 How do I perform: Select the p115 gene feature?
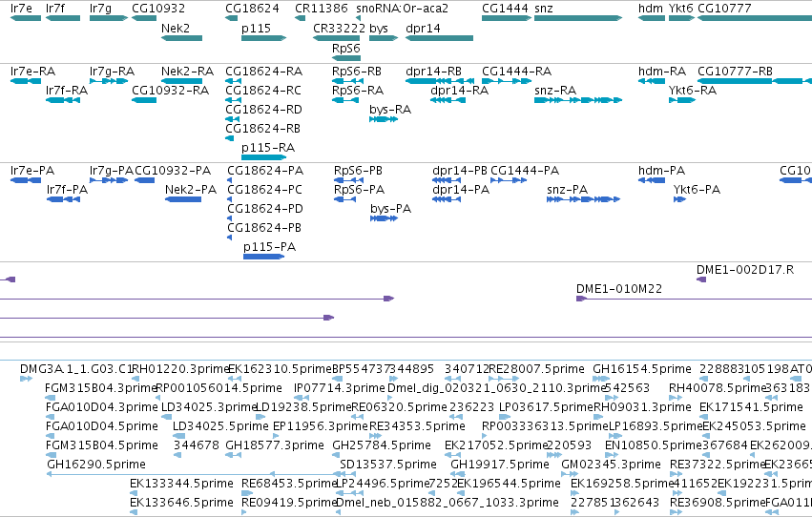point(263,38)
